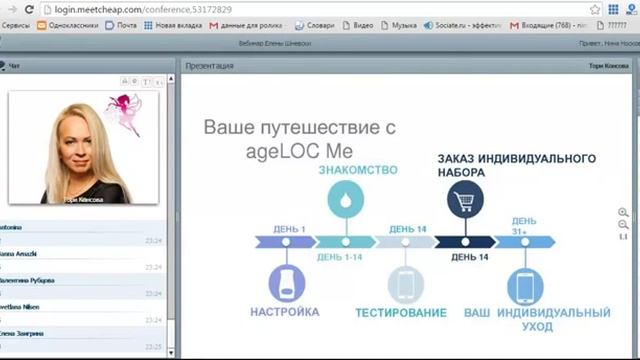Click the T text icon above the chat video
This screenshot has width=640, height=360.
[146, 82]
